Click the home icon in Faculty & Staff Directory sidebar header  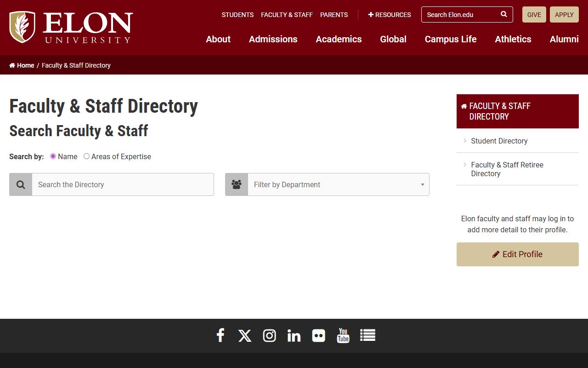[464, 106]
